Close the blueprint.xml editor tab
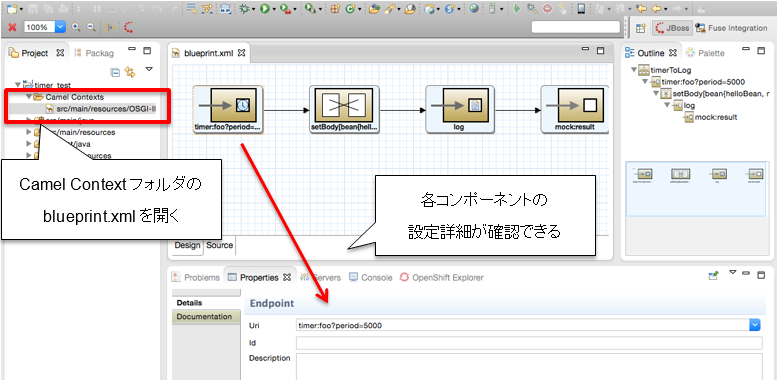The width and height of the screenshot is (780, 381). pos(241,53)
